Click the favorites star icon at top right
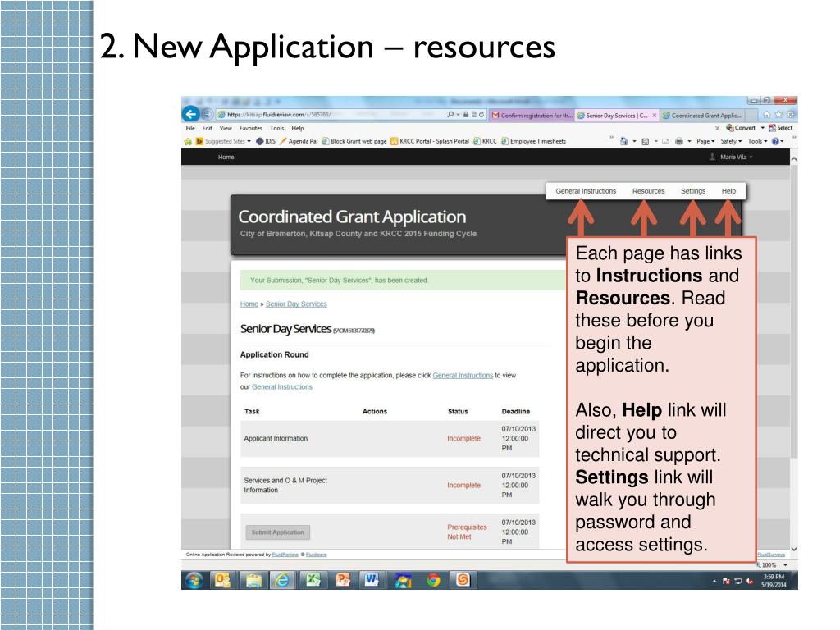Image resolution: width=840 pixels, height=630 pixels. [x=778, y=115]
